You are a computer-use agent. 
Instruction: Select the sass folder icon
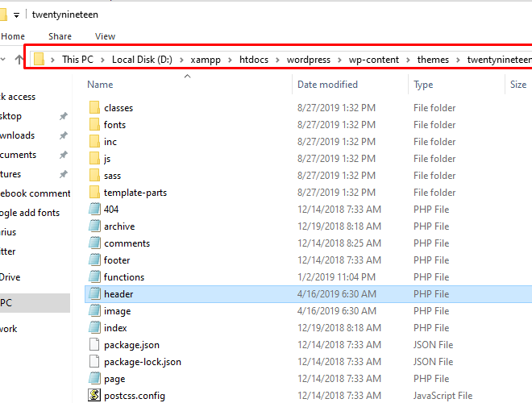tap(94, 176)
